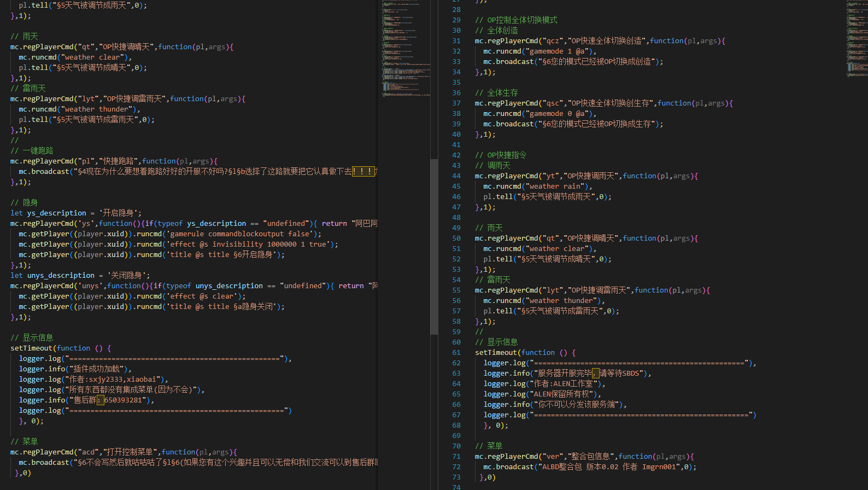Click the regPlayerCmd "qcz" line
This screenshot has width=868, height=490.
[600, 41]
